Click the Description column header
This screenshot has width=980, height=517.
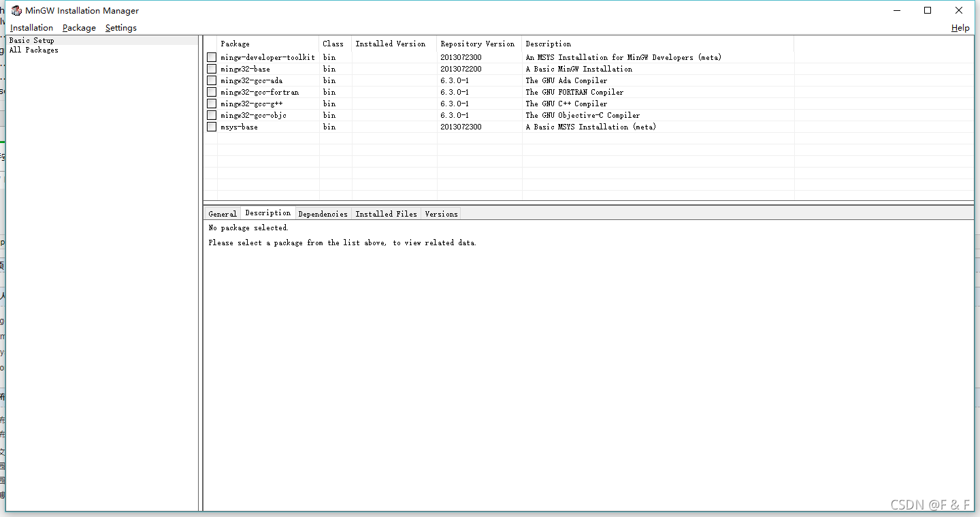click(x=657, y=44)
